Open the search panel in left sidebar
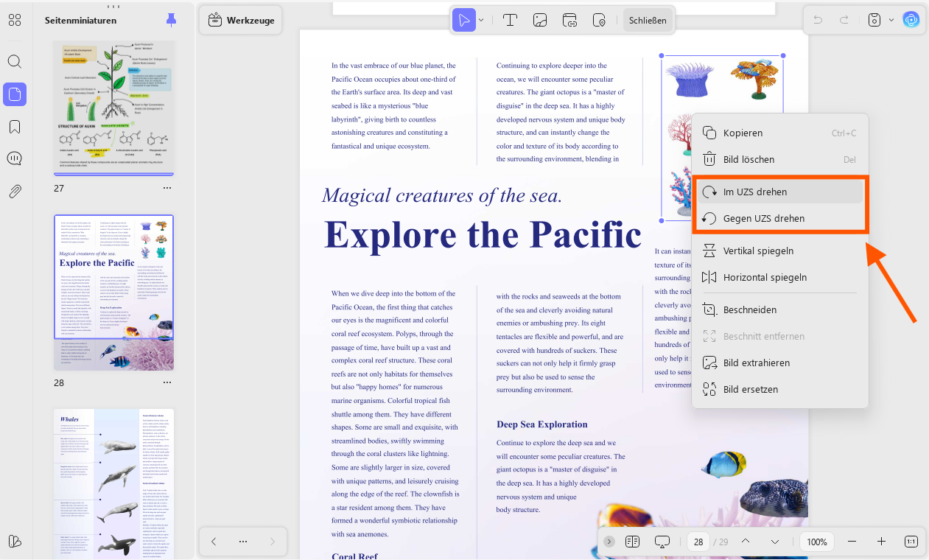Viewport: 929px width, 560px height. point(15,61)
